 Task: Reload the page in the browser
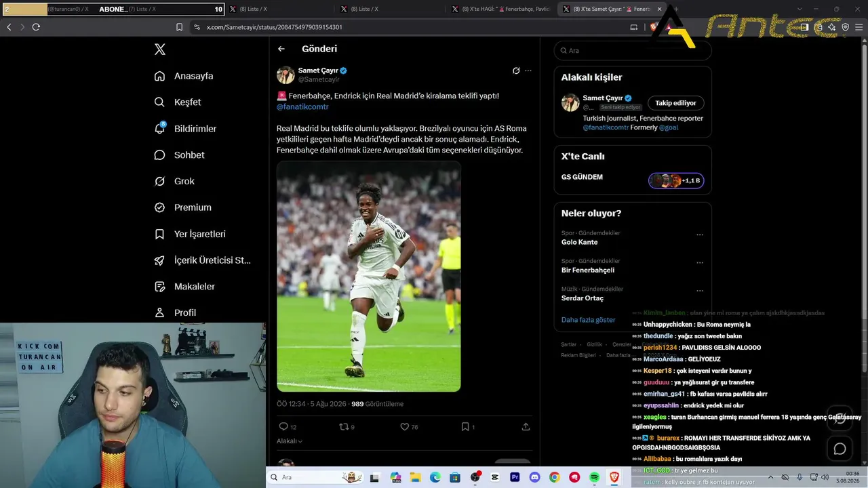[36, 27]
